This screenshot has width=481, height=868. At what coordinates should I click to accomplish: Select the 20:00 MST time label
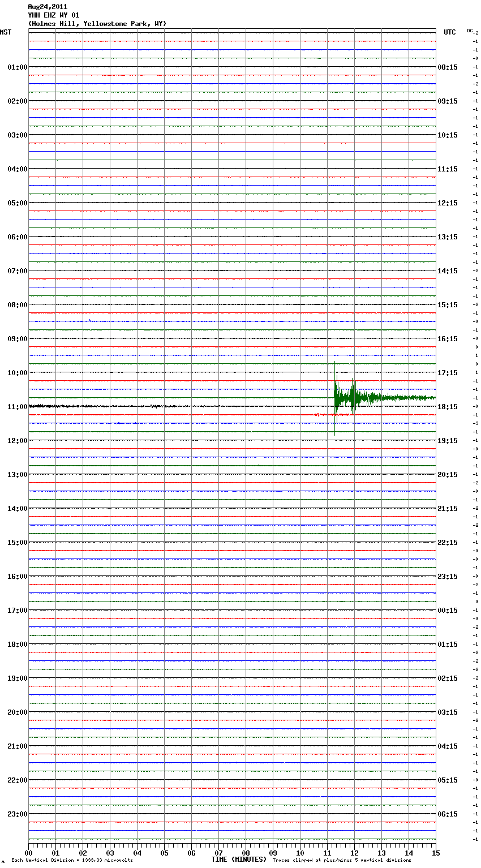(18, 712)
